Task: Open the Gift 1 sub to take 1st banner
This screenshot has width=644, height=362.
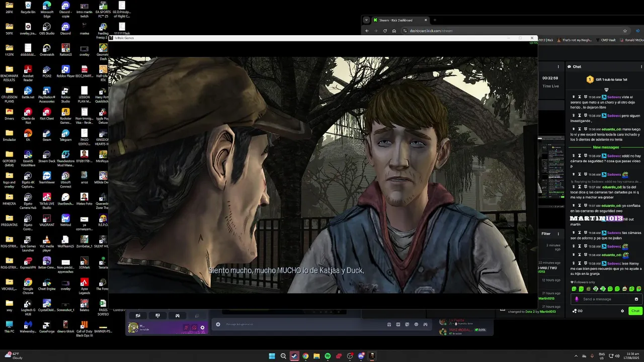Action: pyautogui.click(x=608, y=79)
